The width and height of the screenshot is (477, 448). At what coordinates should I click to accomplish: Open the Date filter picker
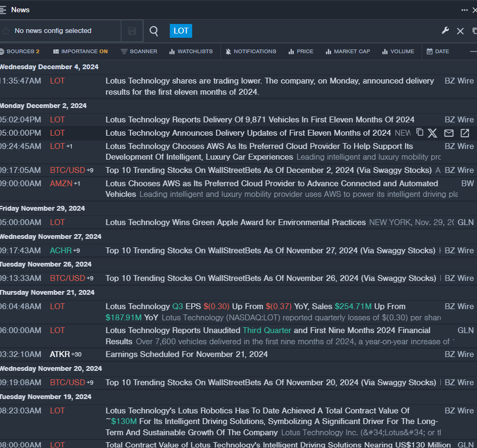438,52
